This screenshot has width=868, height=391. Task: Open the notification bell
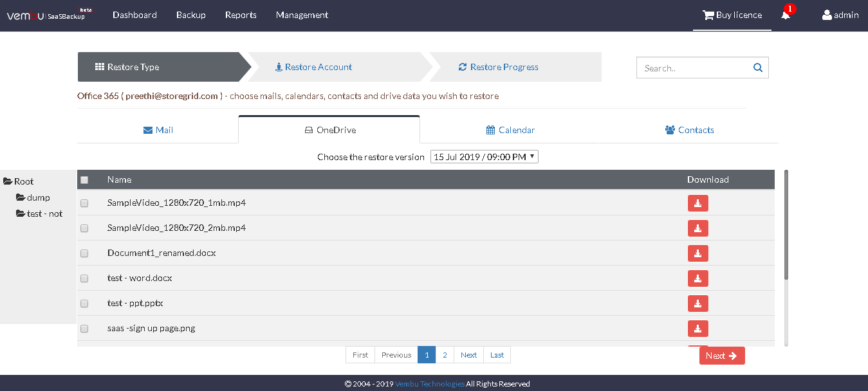(786, 15)
